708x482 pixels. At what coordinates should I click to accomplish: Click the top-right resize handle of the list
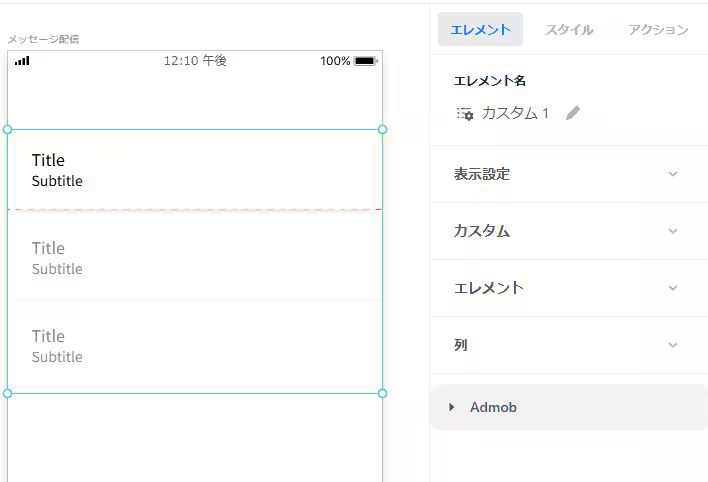382,129
